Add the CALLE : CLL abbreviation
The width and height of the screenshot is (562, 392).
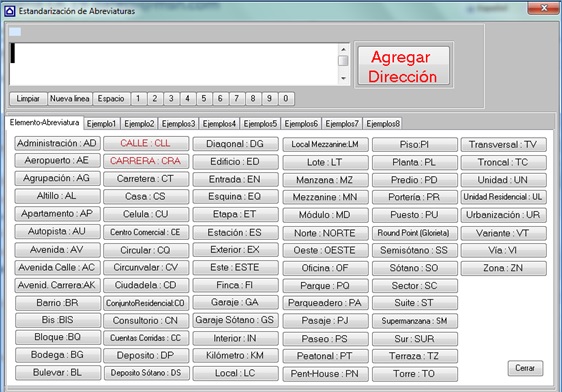[x=146, y=143]
